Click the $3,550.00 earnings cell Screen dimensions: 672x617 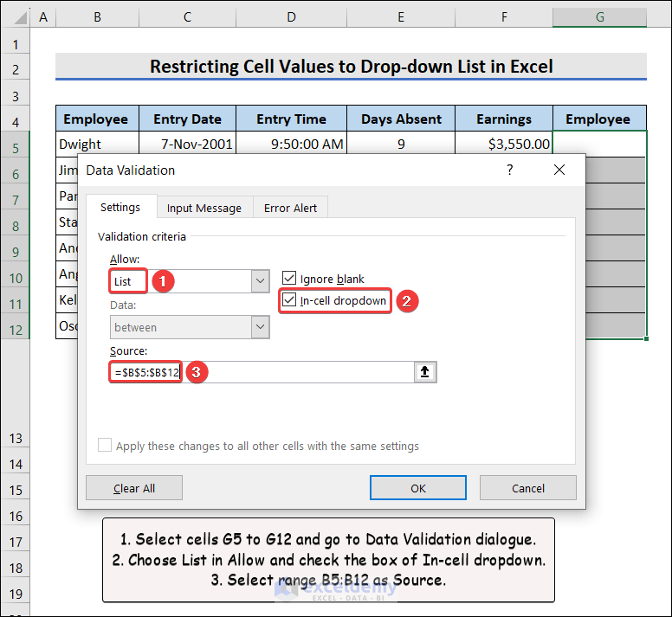[x=504, y=144]
